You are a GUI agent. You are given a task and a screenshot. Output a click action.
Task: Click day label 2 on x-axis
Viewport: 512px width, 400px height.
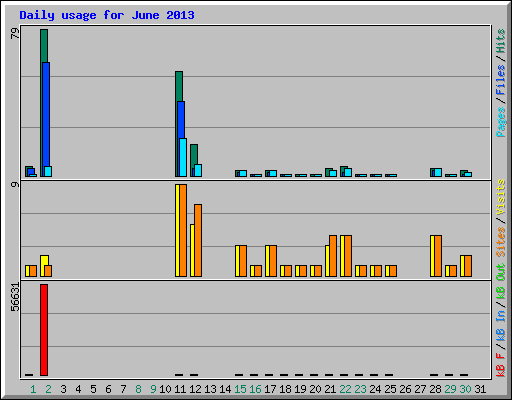(x=48, y=389)
